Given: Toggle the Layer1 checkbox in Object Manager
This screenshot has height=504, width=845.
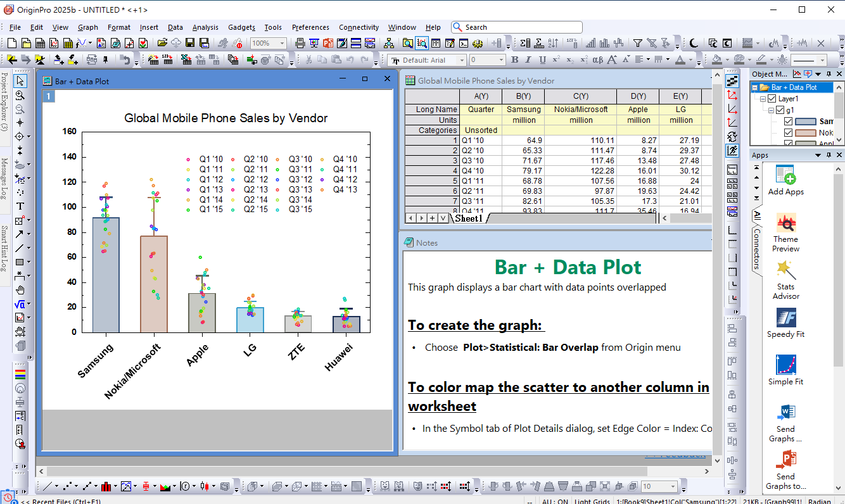Looking at the screenshot, I should (x=772, y=99).
